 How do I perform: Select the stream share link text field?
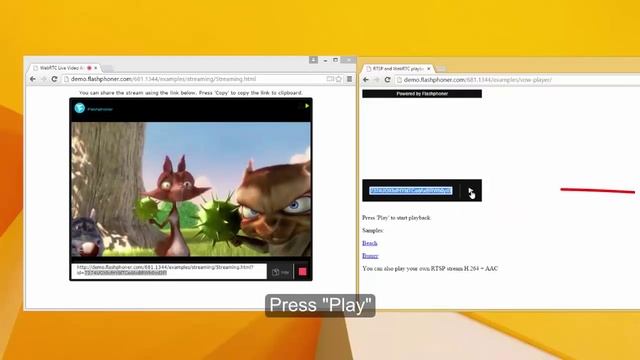tap(169, 271)
